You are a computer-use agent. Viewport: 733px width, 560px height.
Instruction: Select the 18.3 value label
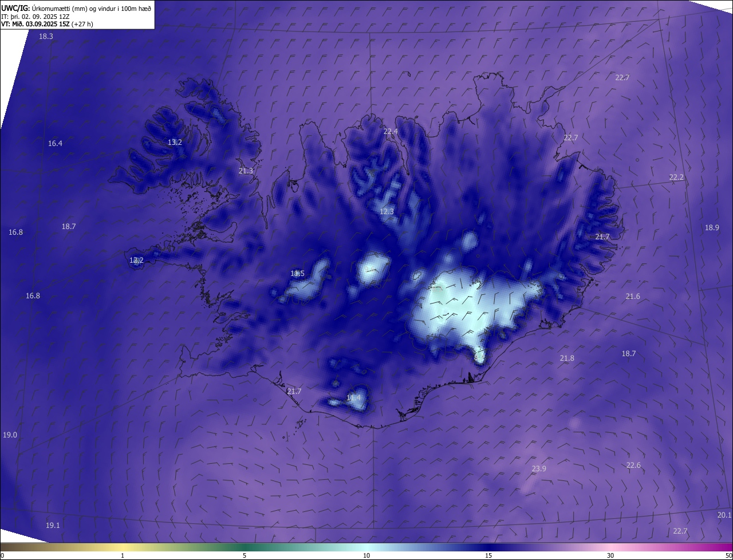46,36
